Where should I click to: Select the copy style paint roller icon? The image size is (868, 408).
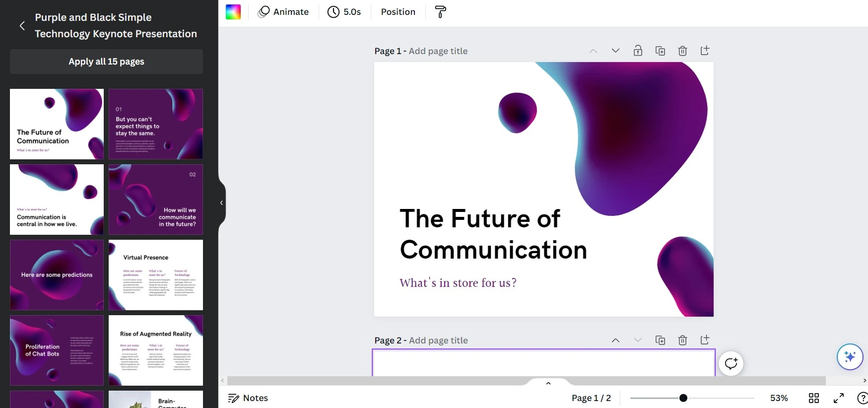point(440,12)
